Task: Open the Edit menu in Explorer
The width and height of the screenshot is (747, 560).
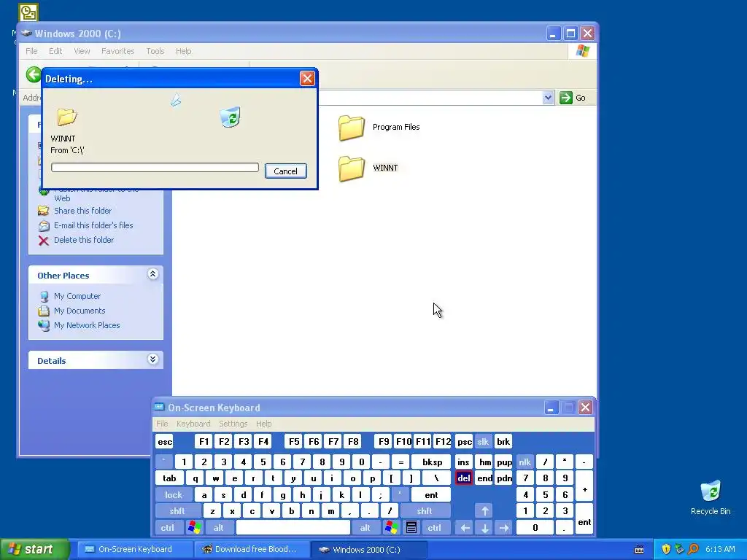Action: point(55,51)
